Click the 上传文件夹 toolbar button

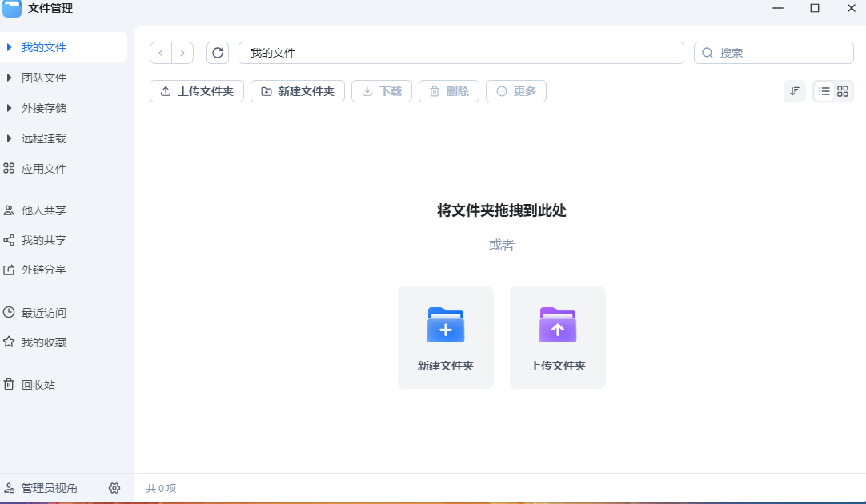(197, 91)
